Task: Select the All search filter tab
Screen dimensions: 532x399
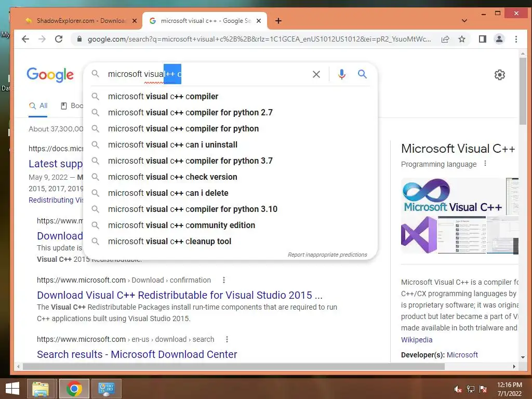Action: tap(38, 106)
